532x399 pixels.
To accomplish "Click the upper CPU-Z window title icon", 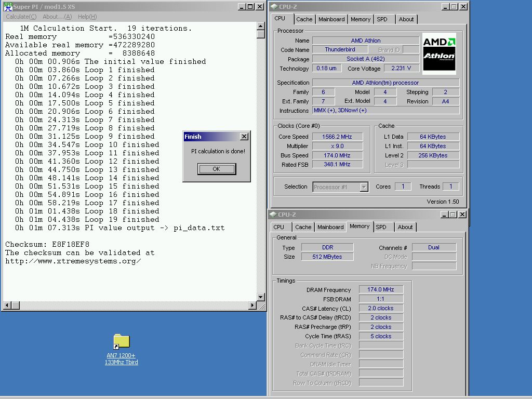I will click(274, 6).
